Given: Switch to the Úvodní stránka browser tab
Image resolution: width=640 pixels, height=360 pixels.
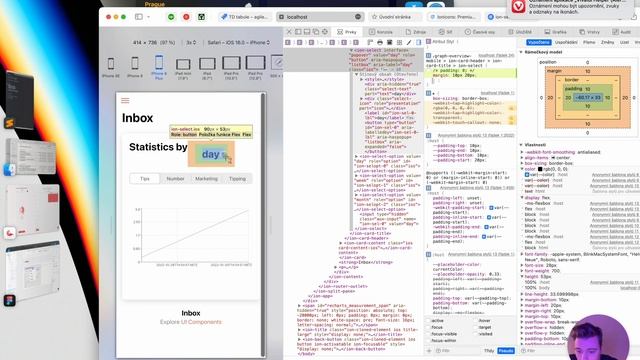Looking at the screenshot, I should [395, 17].
